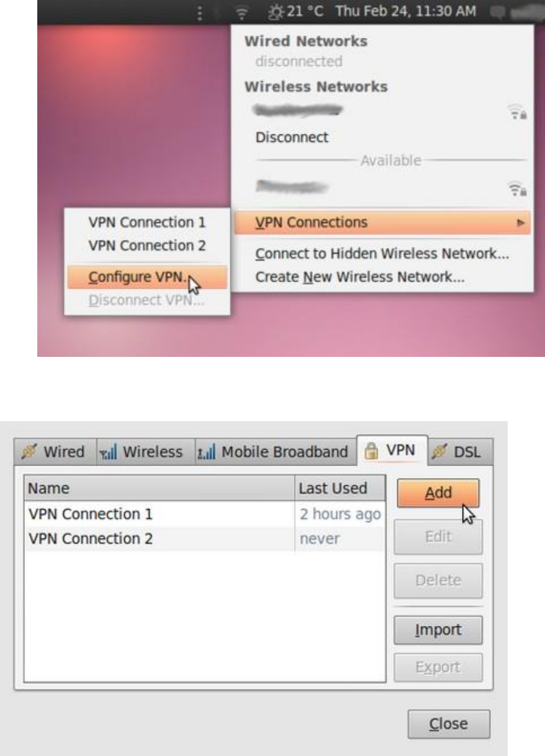Viewport: 545px width, 756px height.
Task: Switch to the Mobile Broadband tab
Action: tap(276, 453)
